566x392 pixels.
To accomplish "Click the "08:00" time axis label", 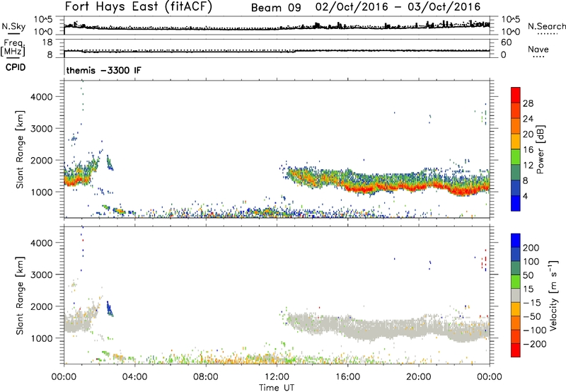I will point(206,377).
